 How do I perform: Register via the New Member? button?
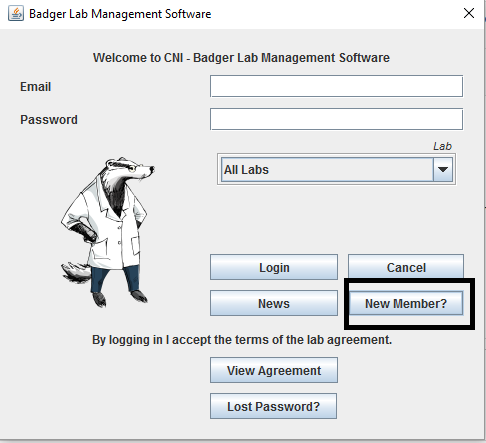pyautogui.click(x=406, y=303)
